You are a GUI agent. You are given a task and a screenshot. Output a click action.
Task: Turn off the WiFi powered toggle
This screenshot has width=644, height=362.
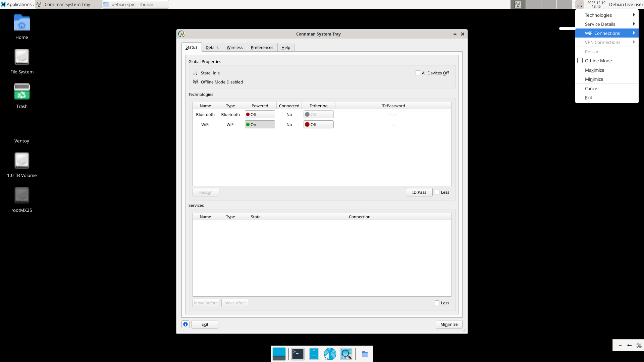click(260, 125)
